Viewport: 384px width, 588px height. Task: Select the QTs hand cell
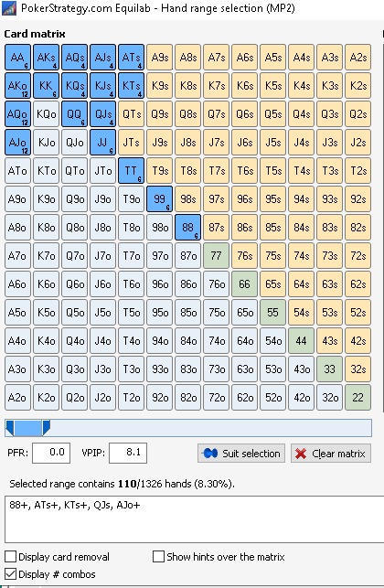pos(132,114)
